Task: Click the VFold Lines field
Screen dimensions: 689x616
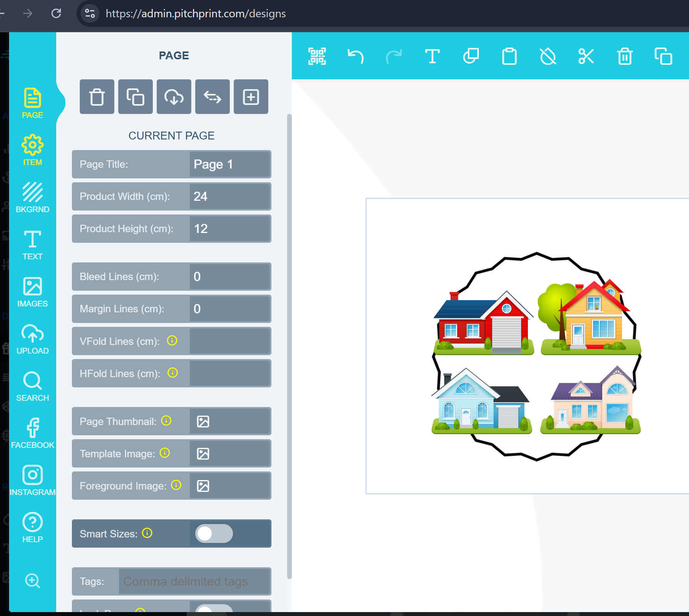Action: 230,341
